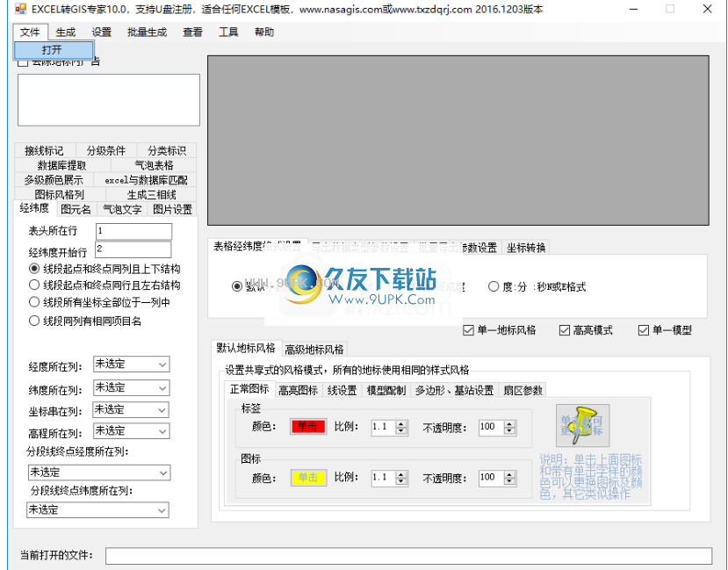Viewport: 728px width, 570px height.
Task: Open the 扇区参数 tab
Action: point(523,390)
